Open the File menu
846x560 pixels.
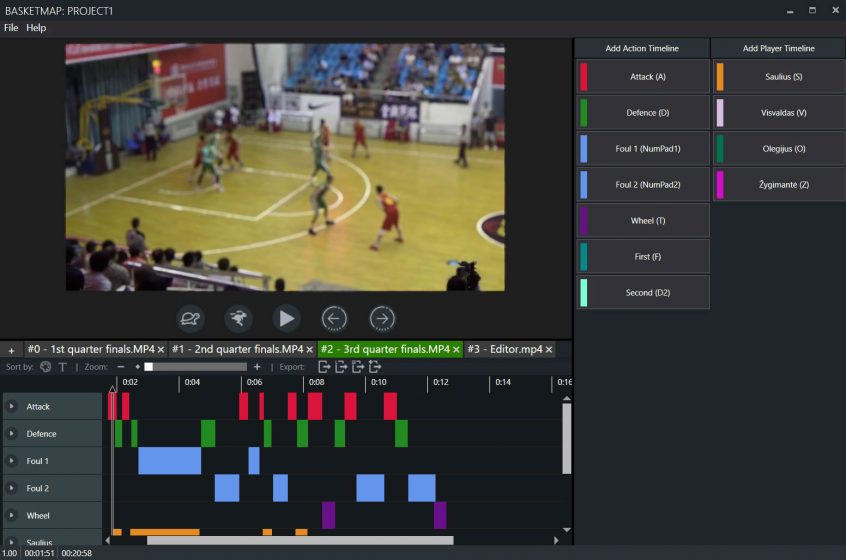[11, 28]
